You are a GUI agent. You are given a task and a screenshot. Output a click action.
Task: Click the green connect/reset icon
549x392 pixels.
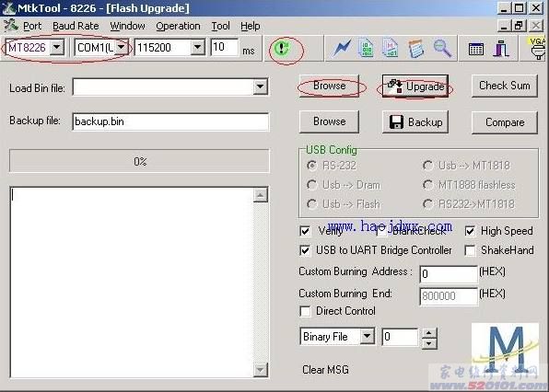click(282, 48)
